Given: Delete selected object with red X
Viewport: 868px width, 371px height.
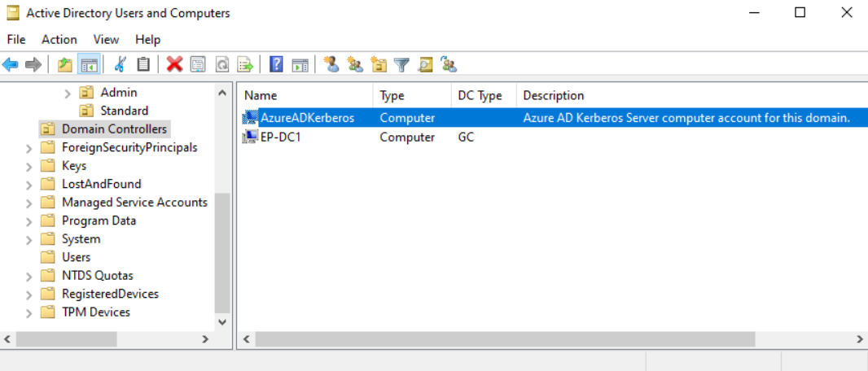Looking at the screenshot, I should point(174,65).
